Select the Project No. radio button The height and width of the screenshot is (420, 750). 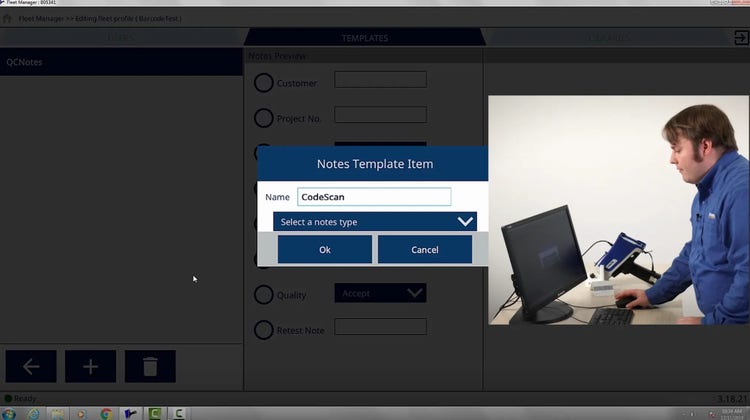click(x=263, y=118)
